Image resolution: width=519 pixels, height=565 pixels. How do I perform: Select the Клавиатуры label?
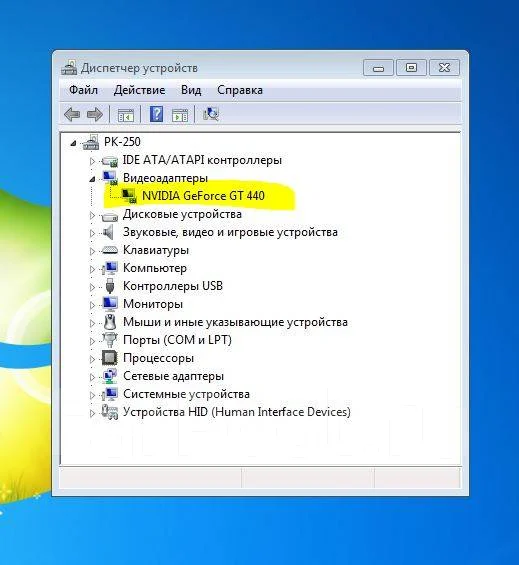[x=156, y=250]
